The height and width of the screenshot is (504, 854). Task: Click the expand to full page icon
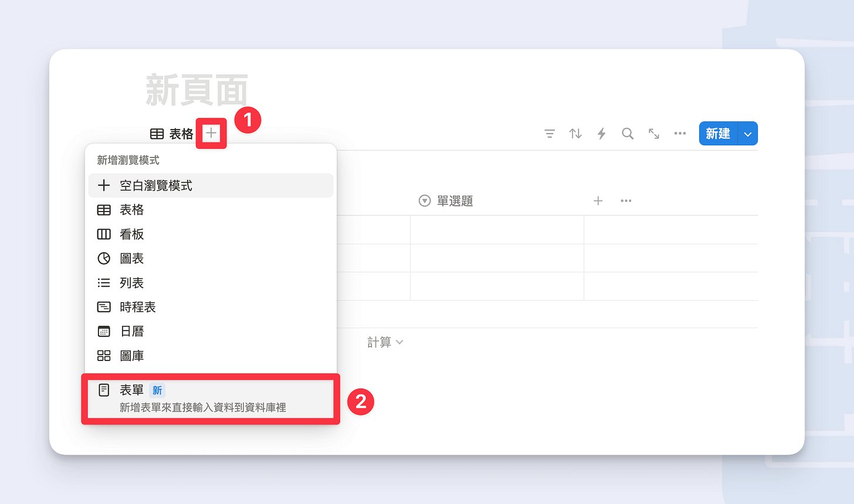tap(654, 134)
